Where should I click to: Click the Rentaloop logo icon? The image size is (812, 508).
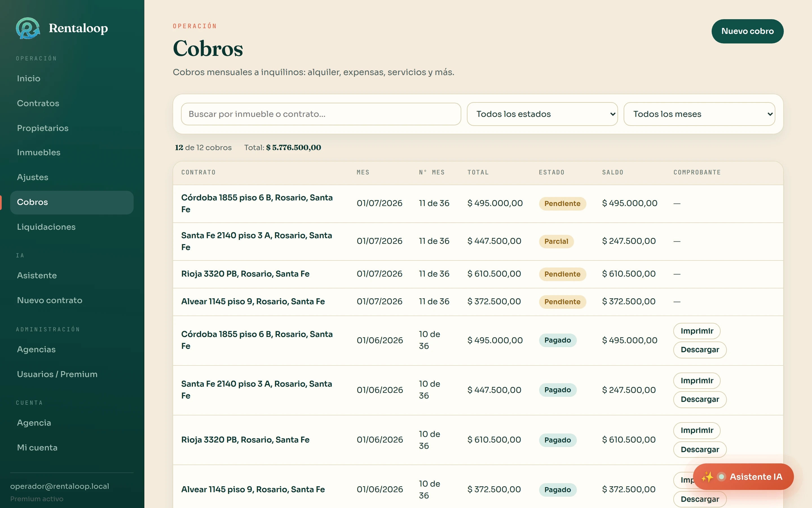[28, 28]
